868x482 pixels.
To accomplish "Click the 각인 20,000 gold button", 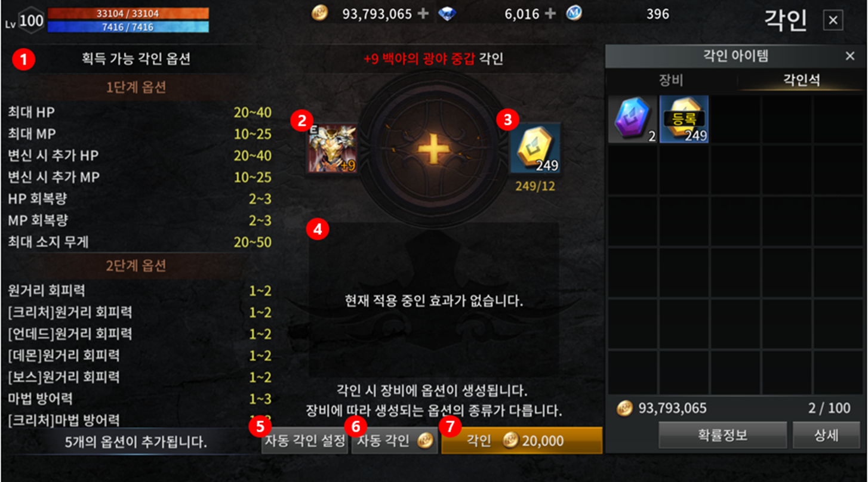I will pyautogui.click(x=522, y=441).
